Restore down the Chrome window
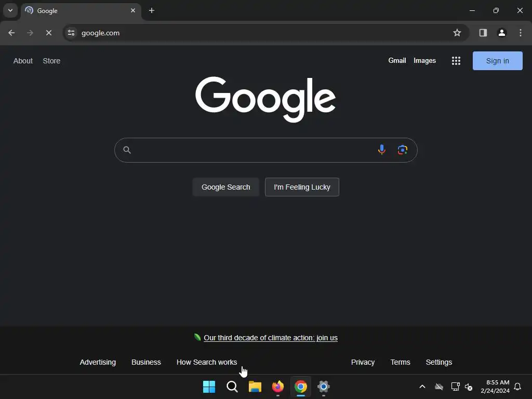532x399 pixels. [x=496, y=10]
